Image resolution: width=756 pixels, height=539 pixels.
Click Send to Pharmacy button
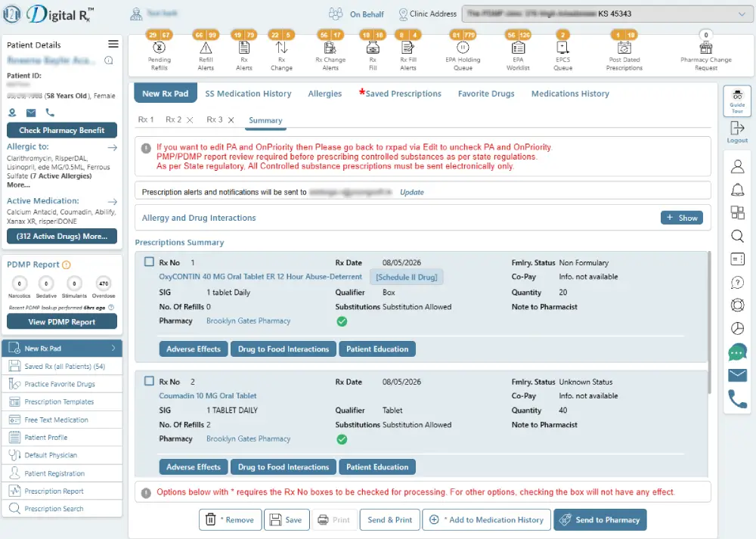600,519
